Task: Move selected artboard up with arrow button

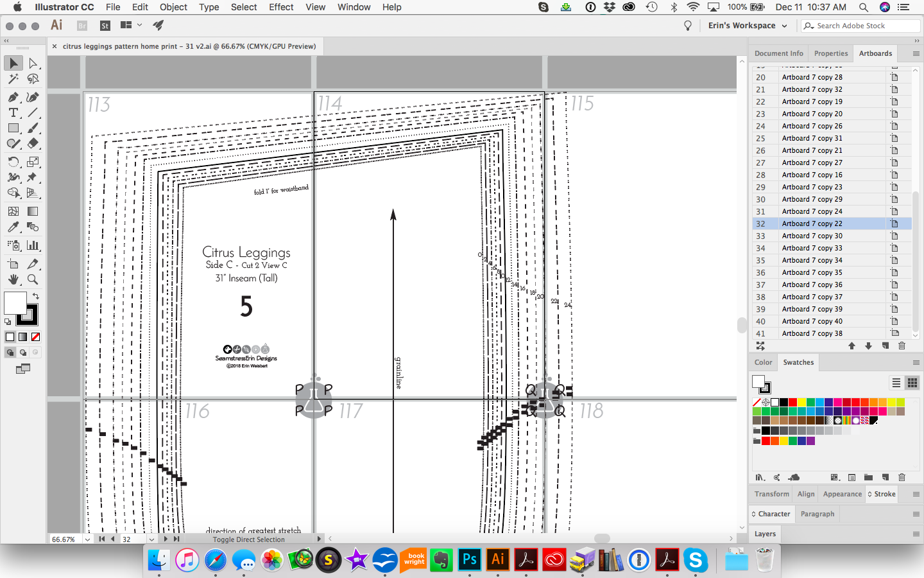Action: (x=852, y=346)
